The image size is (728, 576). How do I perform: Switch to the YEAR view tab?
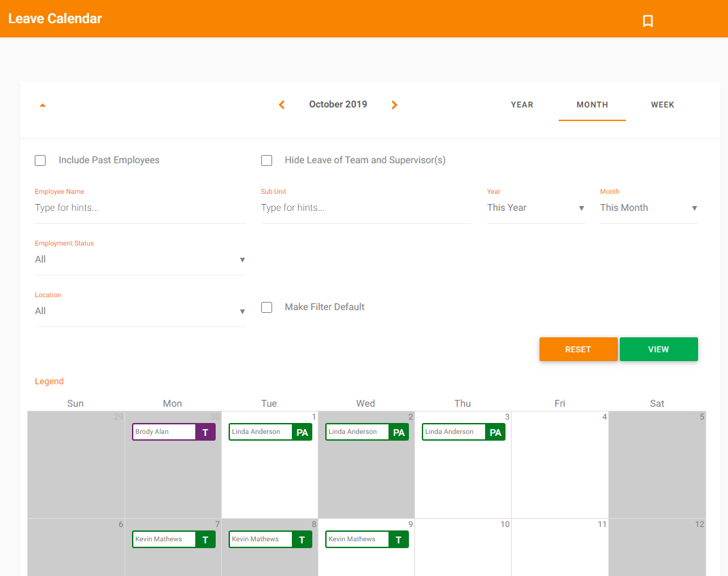[522, 105]
